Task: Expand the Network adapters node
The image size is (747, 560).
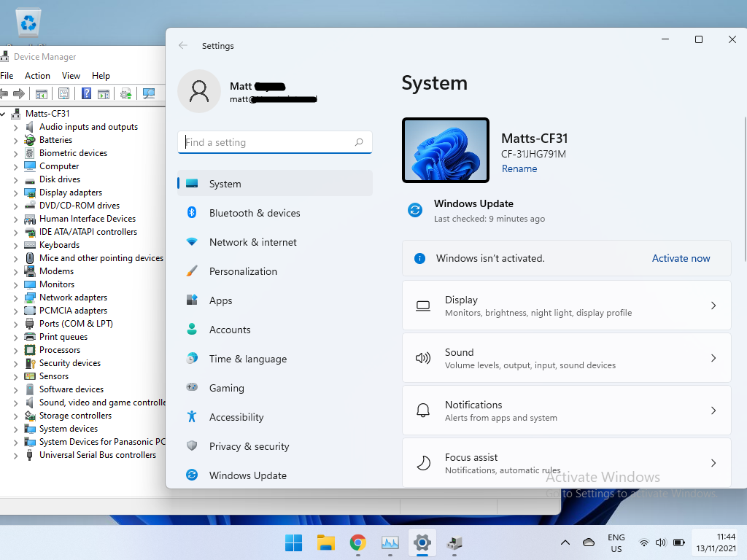Action: tap(16, 297)
